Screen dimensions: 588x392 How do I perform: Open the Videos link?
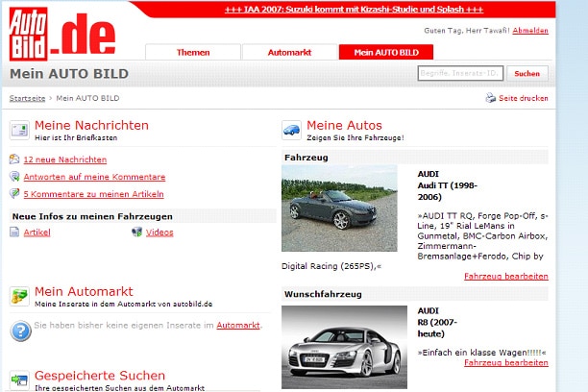(x=159, y=233)
